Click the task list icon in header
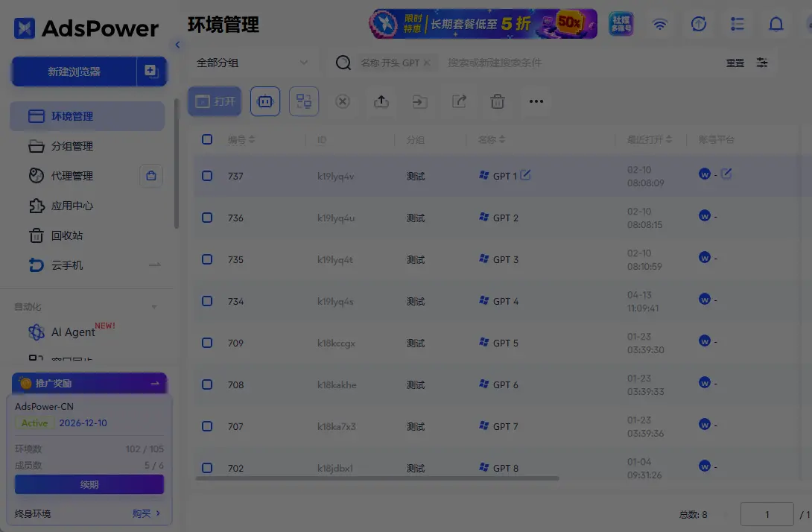This screenshot has width=812, height=532. (737, 24)
